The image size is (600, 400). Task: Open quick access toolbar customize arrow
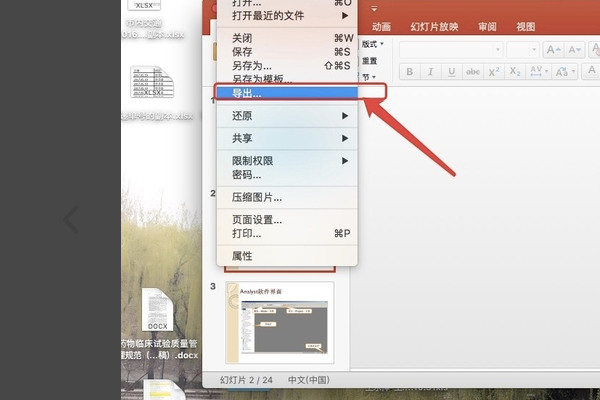coord(374,8)
